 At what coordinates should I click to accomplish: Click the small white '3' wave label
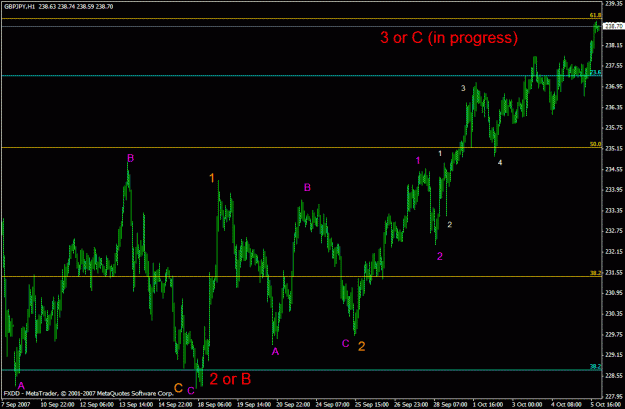(x=463, y=88)
